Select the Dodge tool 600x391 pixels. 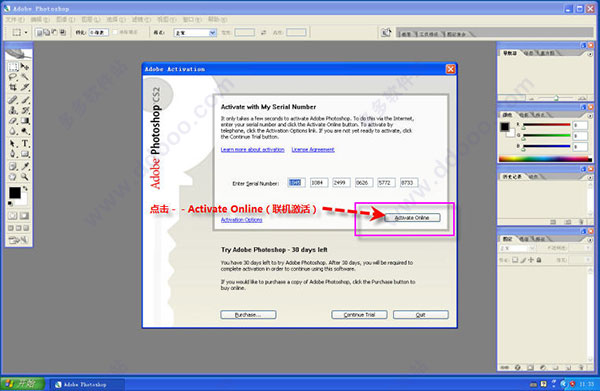(25, 131)
